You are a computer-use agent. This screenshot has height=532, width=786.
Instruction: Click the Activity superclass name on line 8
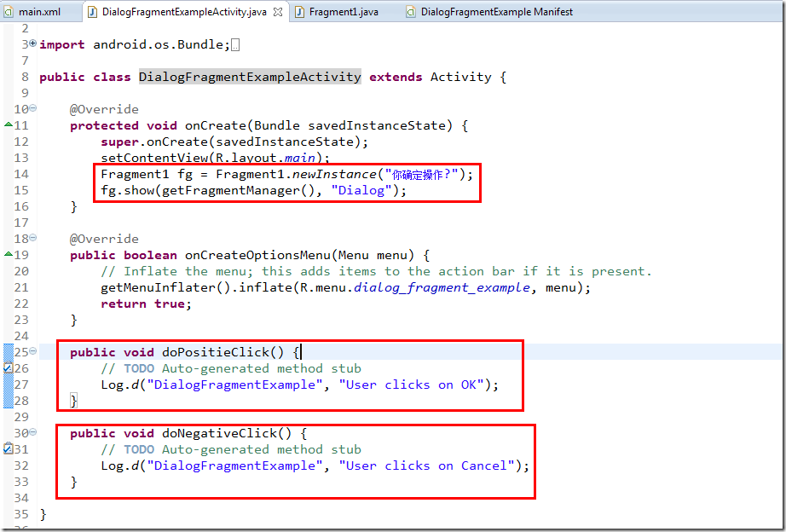[x=460, y=77]
